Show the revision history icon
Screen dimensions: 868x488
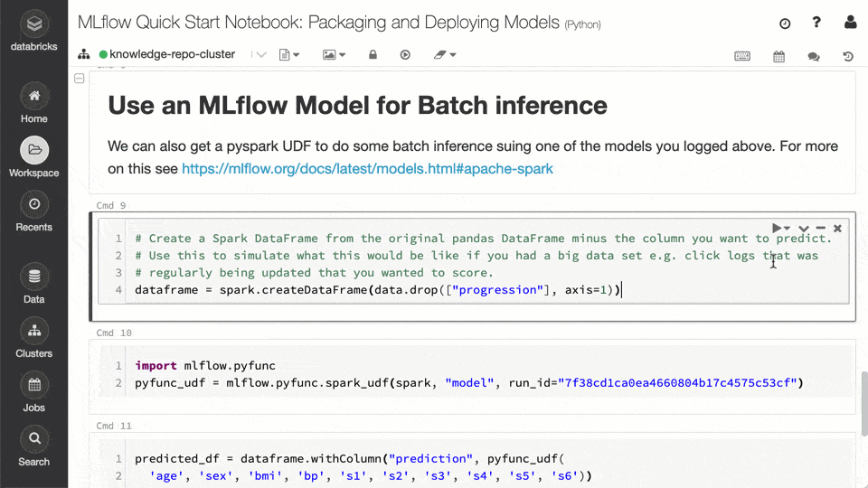click(848, 56)
